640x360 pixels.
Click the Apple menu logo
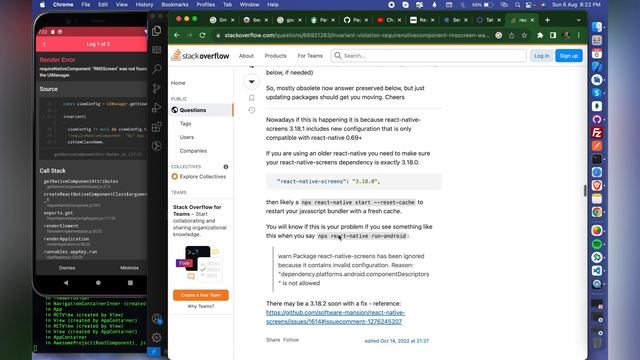[x=42, y=5]
